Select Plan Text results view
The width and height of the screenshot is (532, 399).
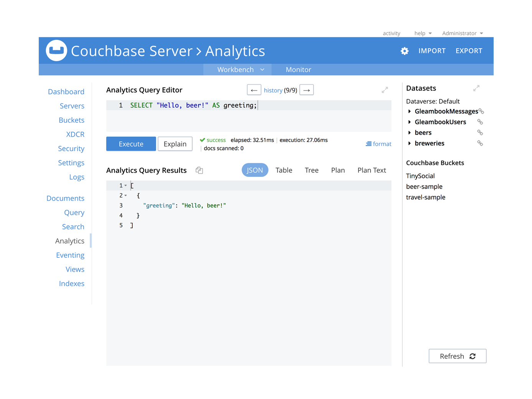372,170
